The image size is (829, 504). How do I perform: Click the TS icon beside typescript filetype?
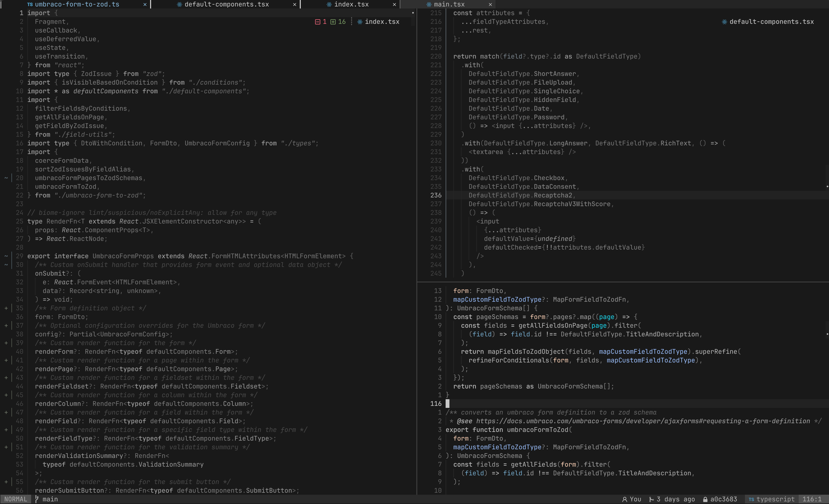click(x=751, y=499)
